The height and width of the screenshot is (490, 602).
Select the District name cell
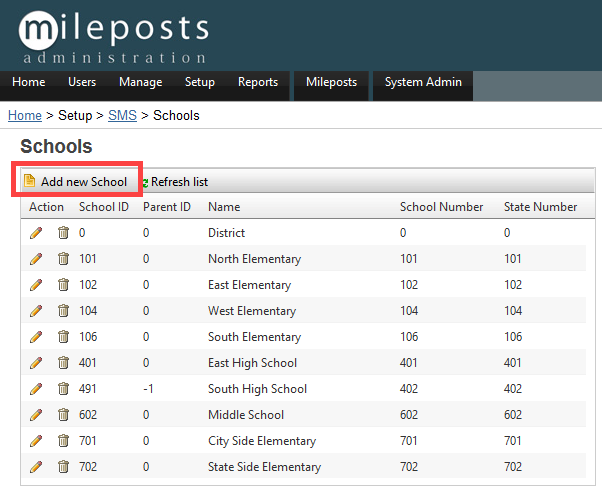226,233
